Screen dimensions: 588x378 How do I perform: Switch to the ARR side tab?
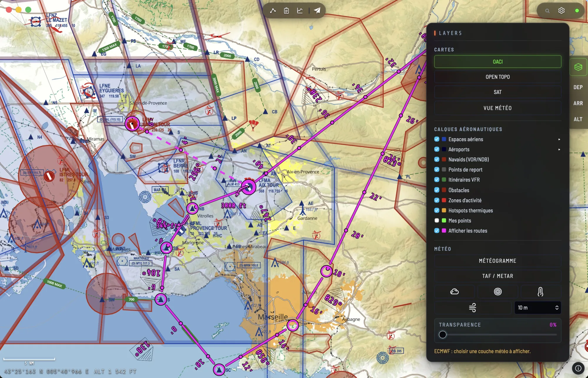pos(578,103)
